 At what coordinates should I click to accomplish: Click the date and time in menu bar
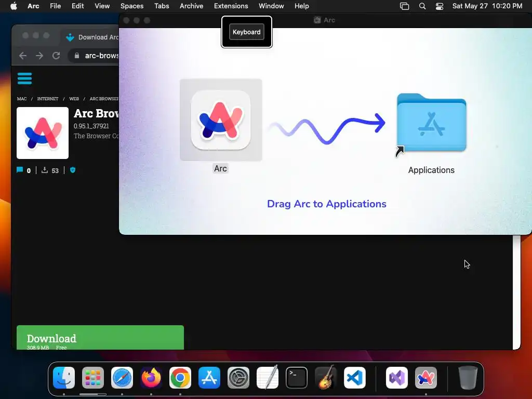click(x=487, y=6)
